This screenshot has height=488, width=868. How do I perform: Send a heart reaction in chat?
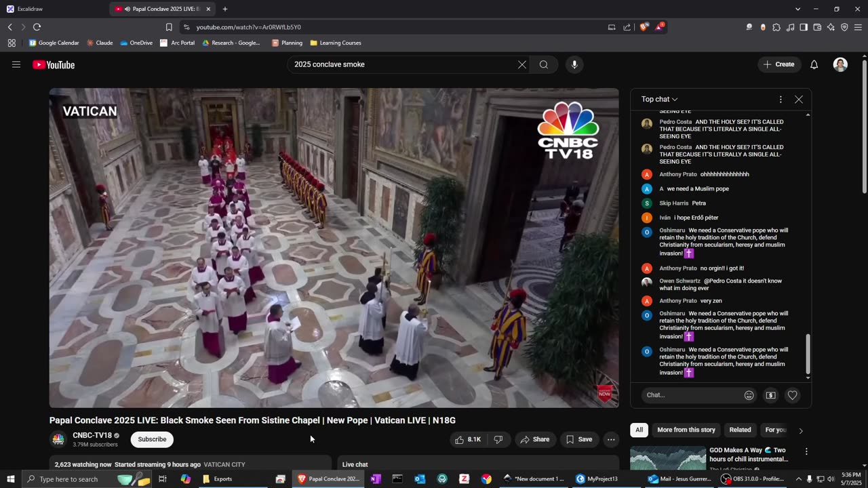coord(792,395)
